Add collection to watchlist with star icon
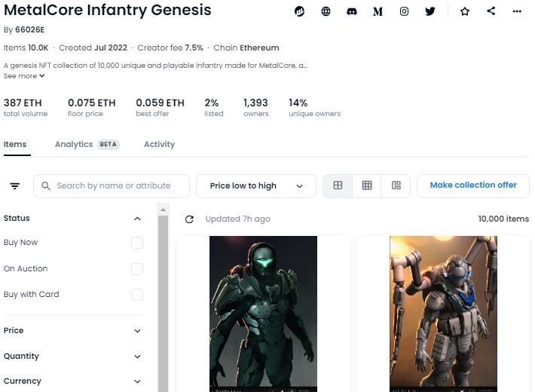The height and width of the screenshot is (392, 535). pyautogui.click(x=465, y=11)
